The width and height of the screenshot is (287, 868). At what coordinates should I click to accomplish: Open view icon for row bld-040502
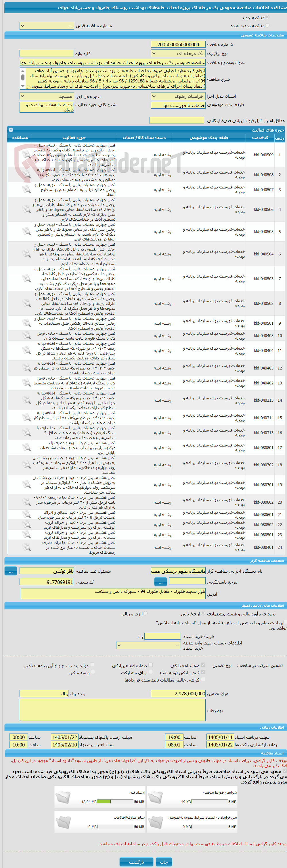(x=26, y=303)
